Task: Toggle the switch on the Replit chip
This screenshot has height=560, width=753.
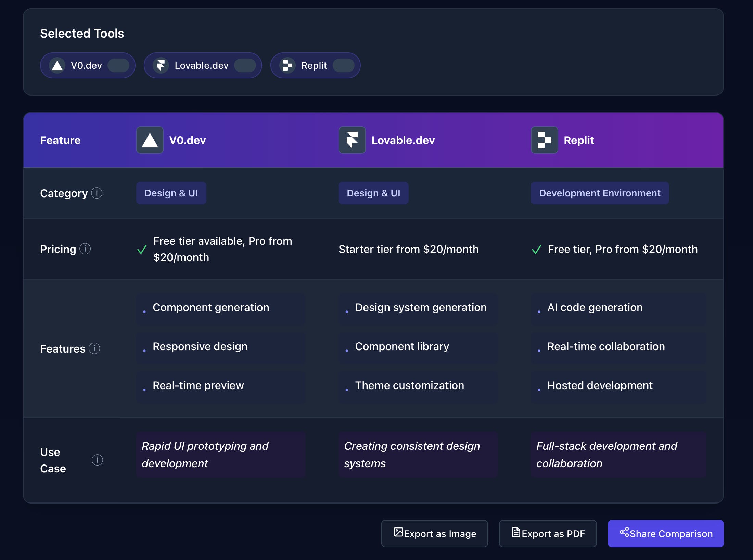Action: tap(344, 65)
